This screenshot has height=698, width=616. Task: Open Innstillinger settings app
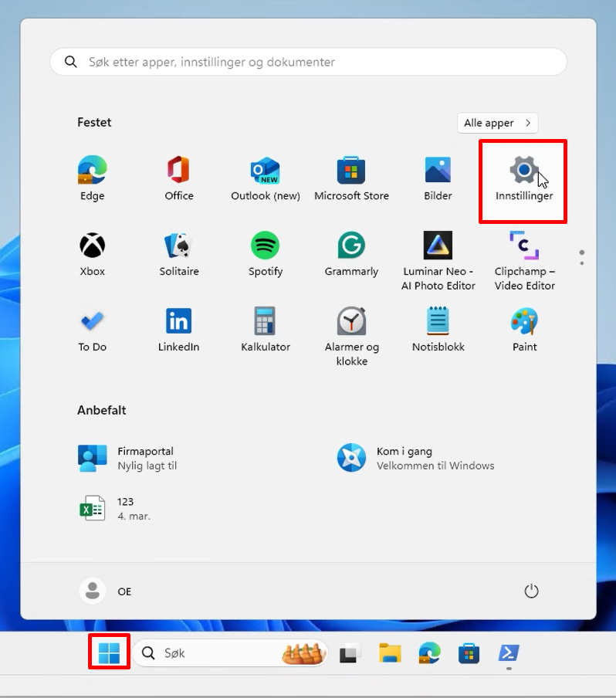524,178
